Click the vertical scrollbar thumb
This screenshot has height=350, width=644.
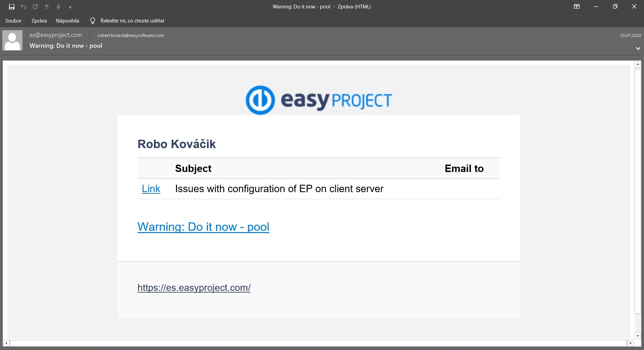click(x=638, y=191)
